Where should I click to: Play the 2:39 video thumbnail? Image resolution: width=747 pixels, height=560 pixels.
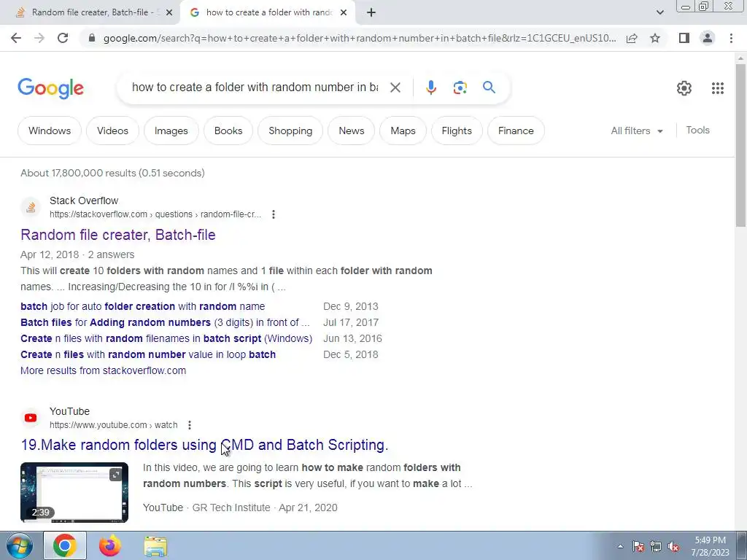(74, 492)
